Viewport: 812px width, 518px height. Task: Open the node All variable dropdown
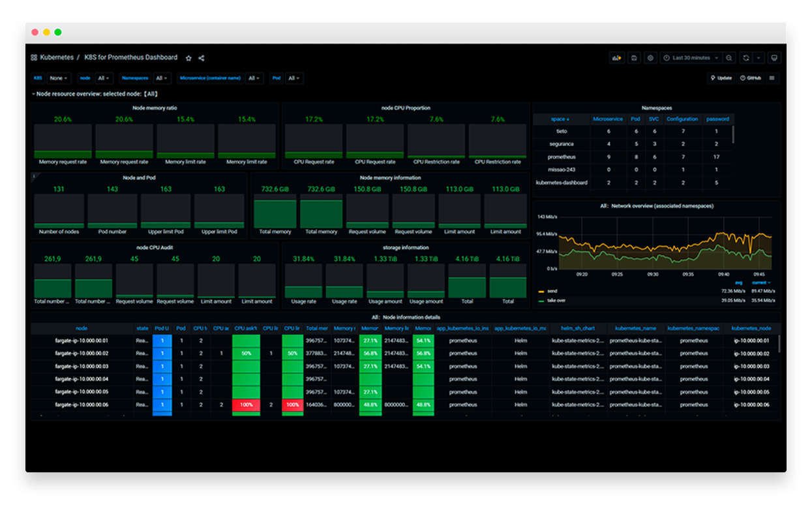click(104, 78)
